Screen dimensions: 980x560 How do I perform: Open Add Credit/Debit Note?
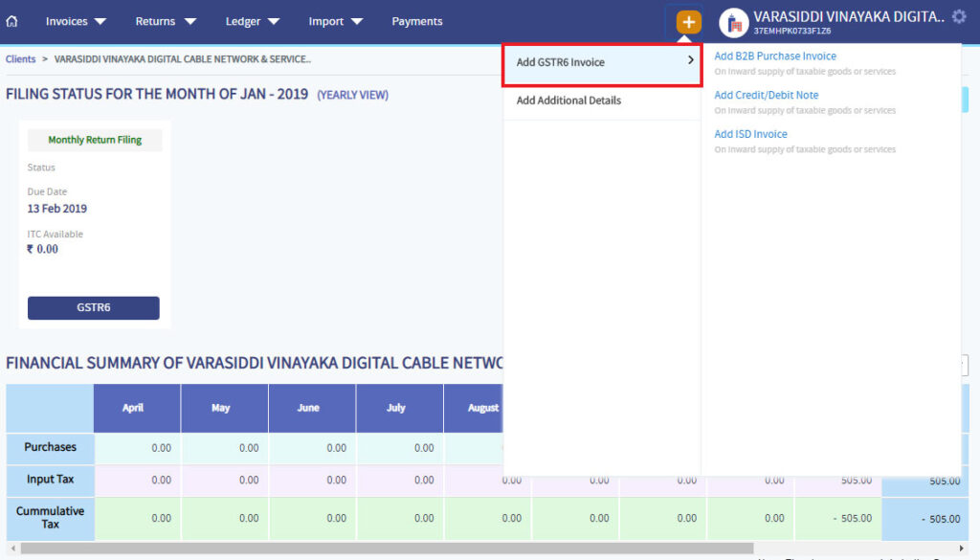pyautogui.click(x=768, y=94)
